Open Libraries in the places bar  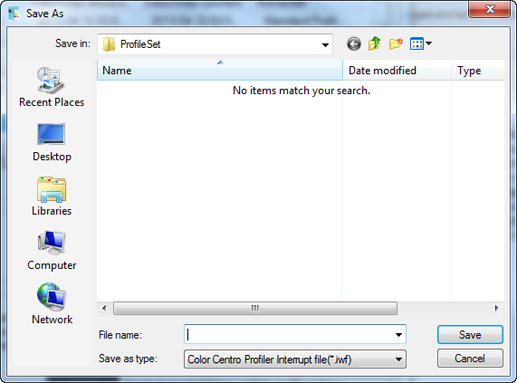point(51,197)
